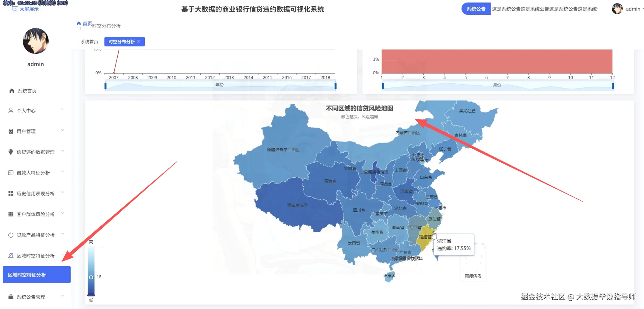Click 新疆维吾尔自治区 on the risk map
This screenshot has height=309, width=644.
coord(283,150)
